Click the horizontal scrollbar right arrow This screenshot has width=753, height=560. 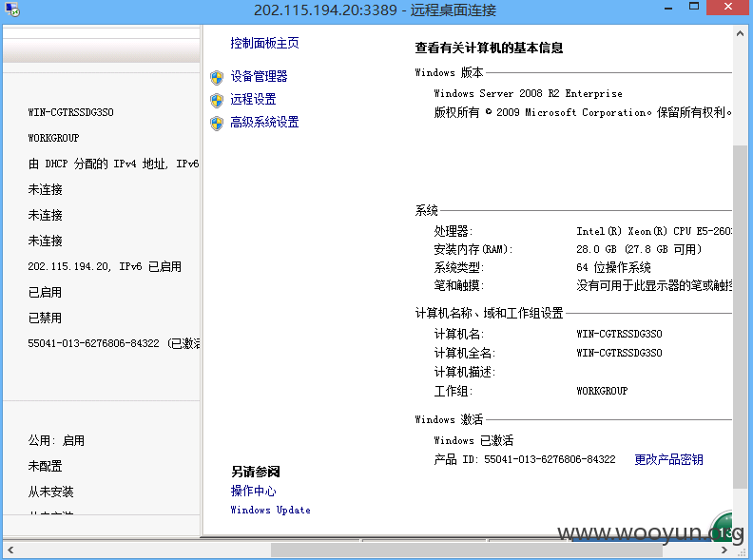(724, 550)
